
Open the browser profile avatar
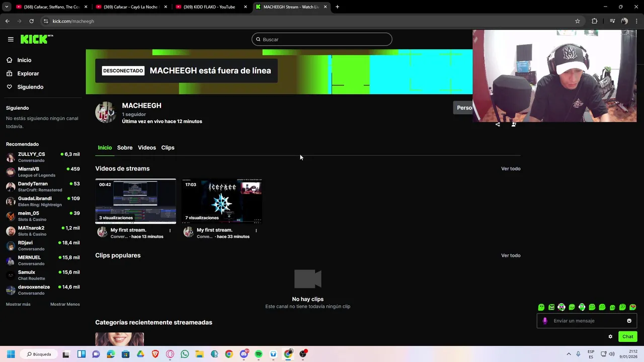coord(624,21)
